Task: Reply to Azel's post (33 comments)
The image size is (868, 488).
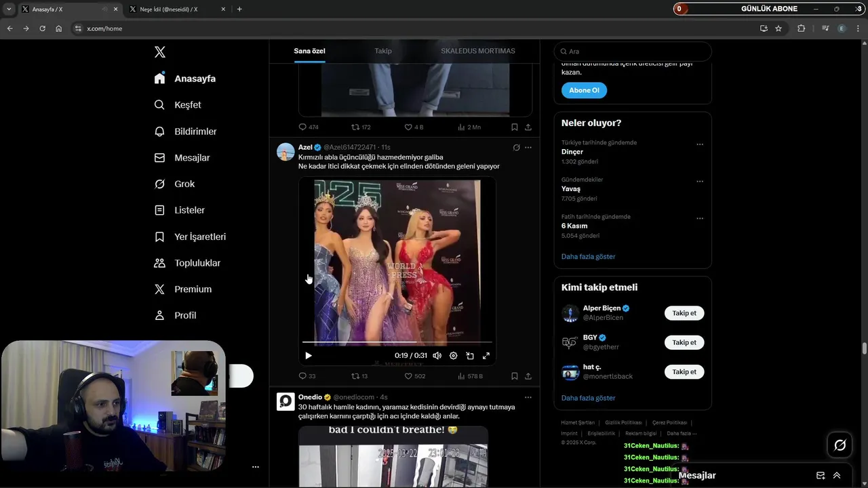Action: 307,376
